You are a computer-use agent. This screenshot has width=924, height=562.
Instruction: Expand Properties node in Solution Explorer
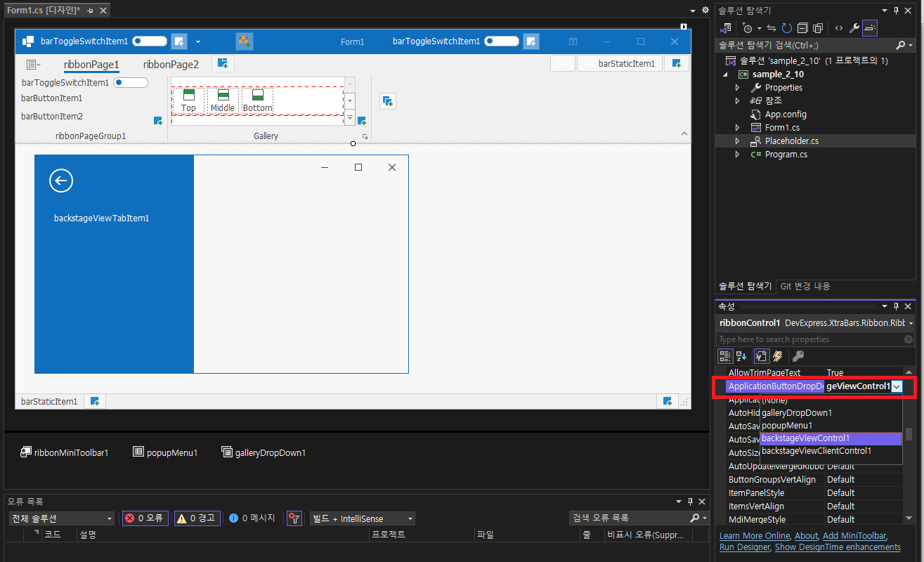pyautogui.click(x=737, y=88)
